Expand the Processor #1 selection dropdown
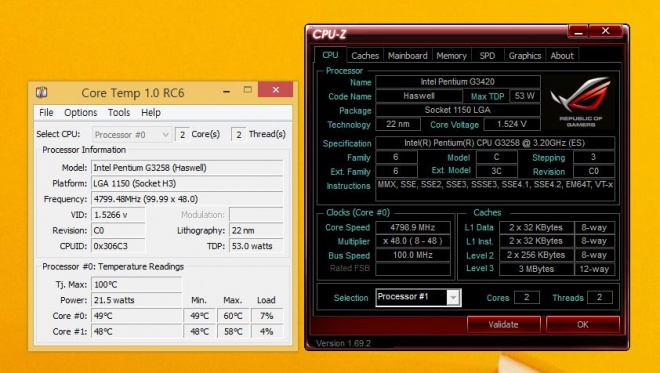The width and height of the screenshot is (660, 373). tap(453, 298)
